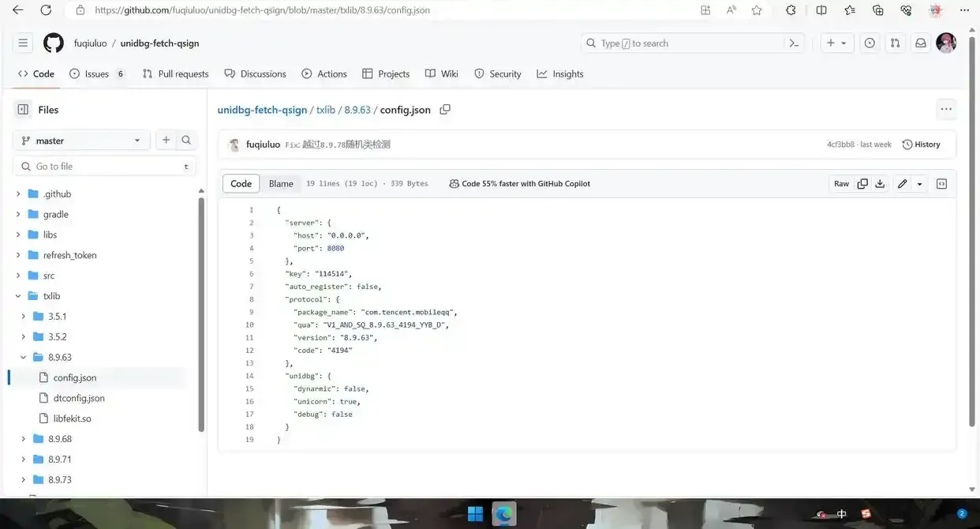Collapse the Files tree side panel
The image size is (980, 529).
pyautogui.click(x=23, y=110)
